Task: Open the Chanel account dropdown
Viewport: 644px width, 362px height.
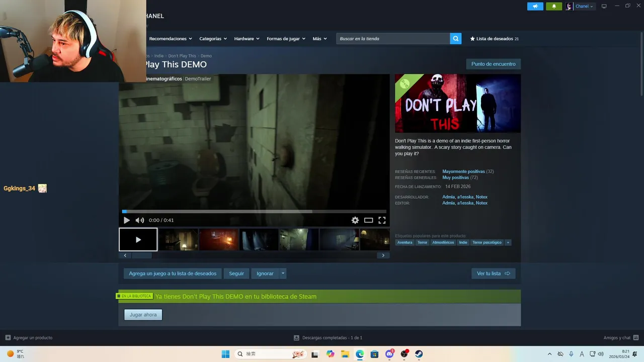Action: 585,7
